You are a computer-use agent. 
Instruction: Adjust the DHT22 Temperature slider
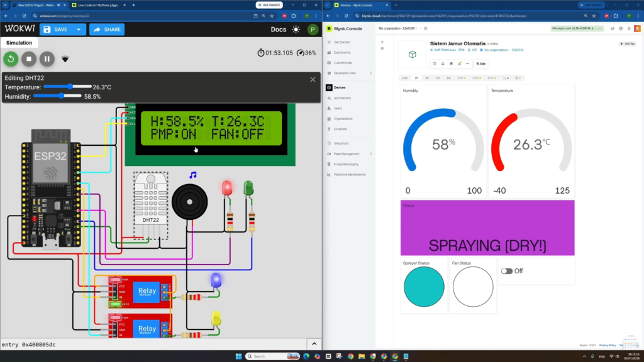tap(67, 87)
